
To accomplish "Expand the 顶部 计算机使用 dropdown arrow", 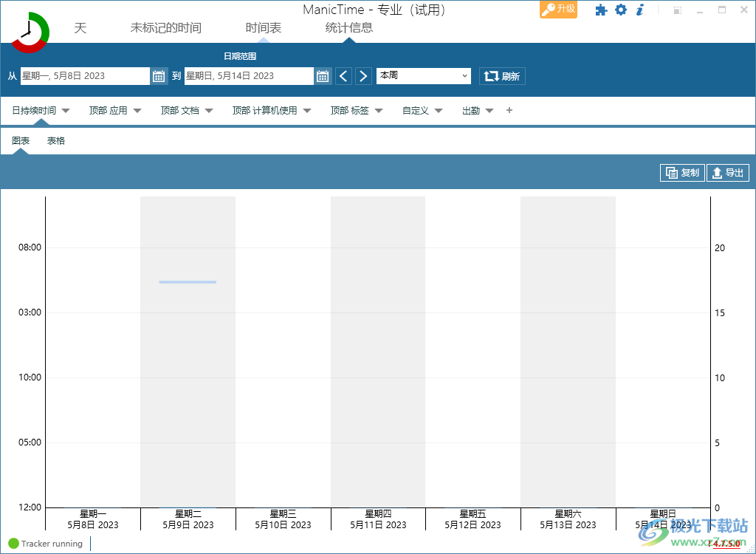I will 307,111.
